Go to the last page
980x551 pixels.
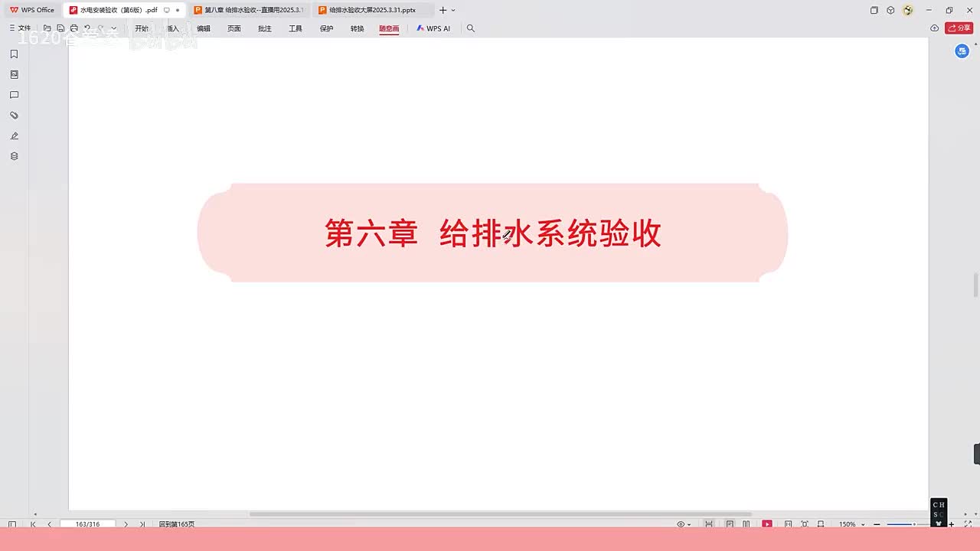(x=142, y=524)
